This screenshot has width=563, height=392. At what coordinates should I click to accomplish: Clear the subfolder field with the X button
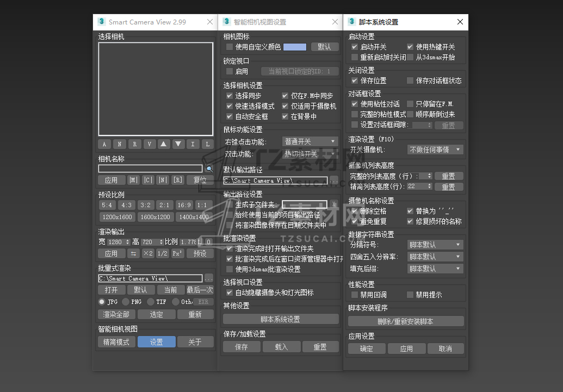334,204
